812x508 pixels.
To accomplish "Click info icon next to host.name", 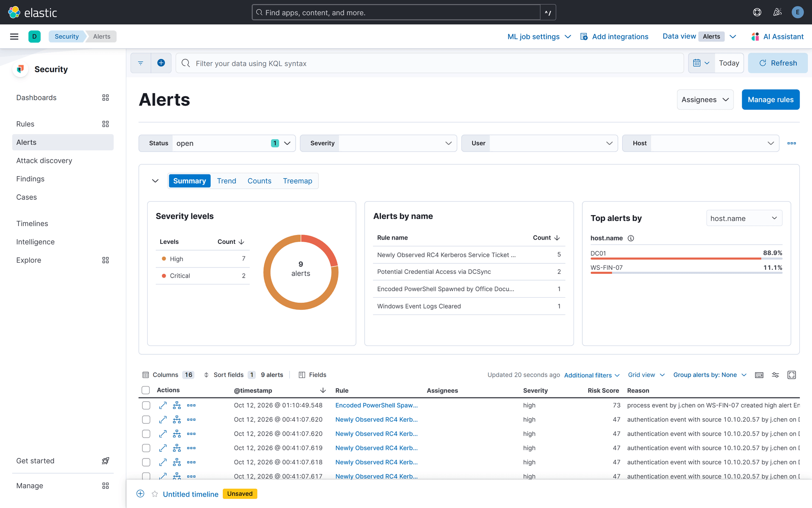I will pyautogui.click(x=631, y=238).
